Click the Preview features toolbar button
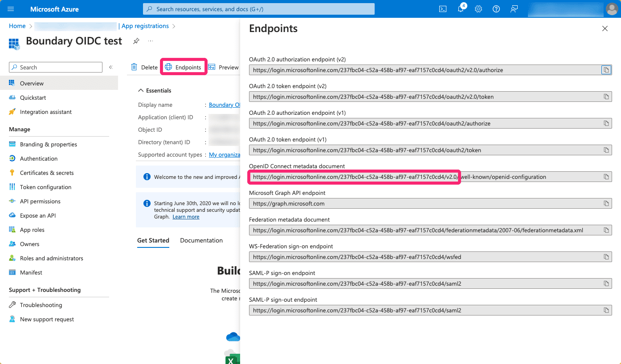 [224, 67]
